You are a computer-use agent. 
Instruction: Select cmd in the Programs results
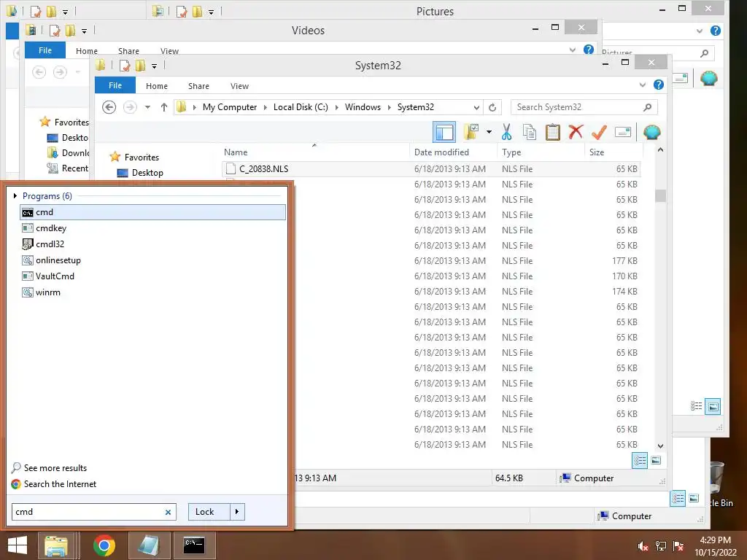[152, 212]
